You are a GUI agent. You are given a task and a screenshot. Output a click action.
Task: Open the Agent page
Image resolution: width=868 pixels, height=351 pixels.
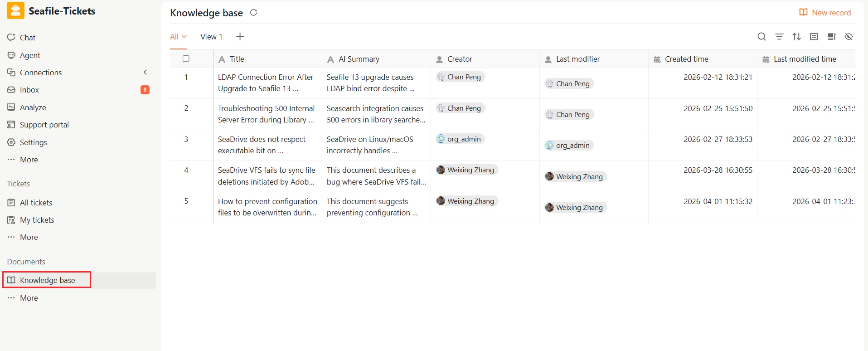pyautogui.click(x=24, y=55)
